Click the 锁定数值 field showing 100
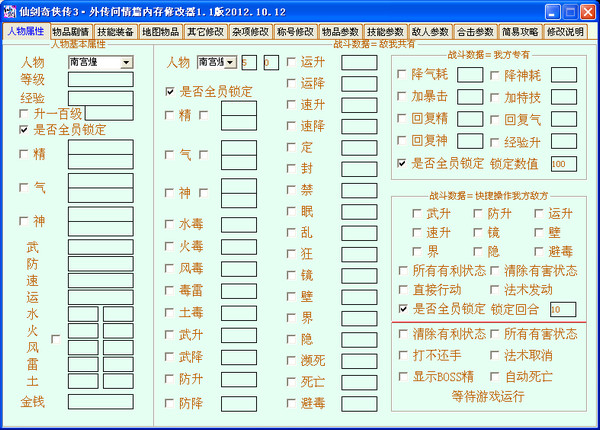This screenshot has width=600, height=430. coord(564,164)
